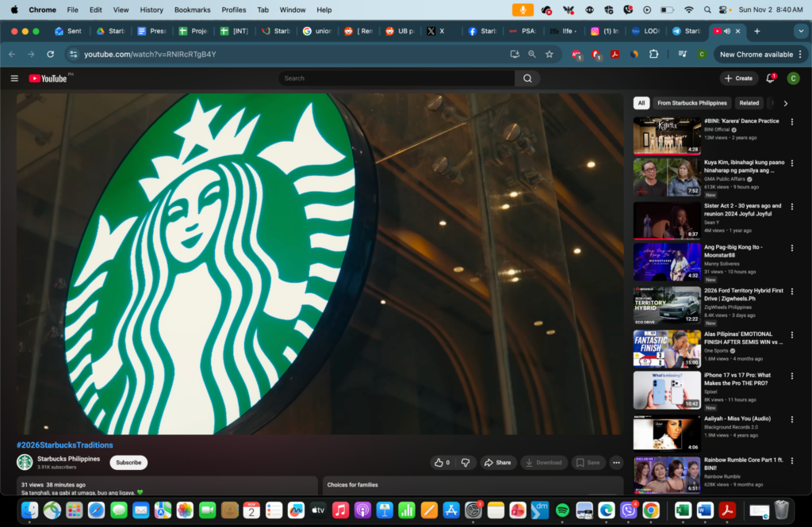Viewport: 812px width, 527px height.
Task: Click the dislike thumbs-down button
Action: pos(465,463)
